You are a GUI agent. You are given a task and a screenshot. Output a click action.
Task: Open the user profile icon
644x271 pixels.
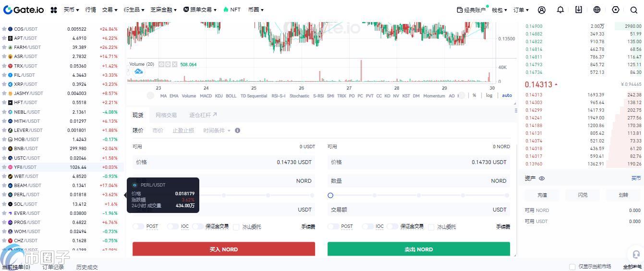[542, 10]
